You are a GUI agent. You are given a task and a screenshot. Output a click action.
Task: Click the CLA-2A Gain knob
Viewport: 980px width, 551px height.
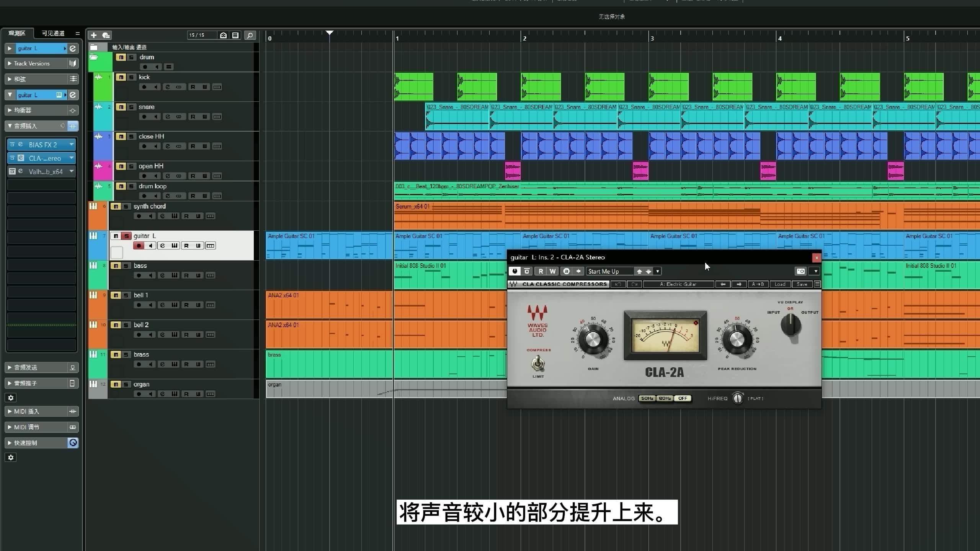[592, 339]
